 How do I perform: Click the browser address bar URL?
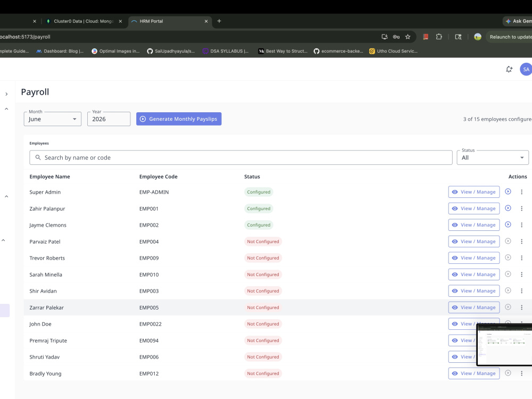tap(25, 37)
